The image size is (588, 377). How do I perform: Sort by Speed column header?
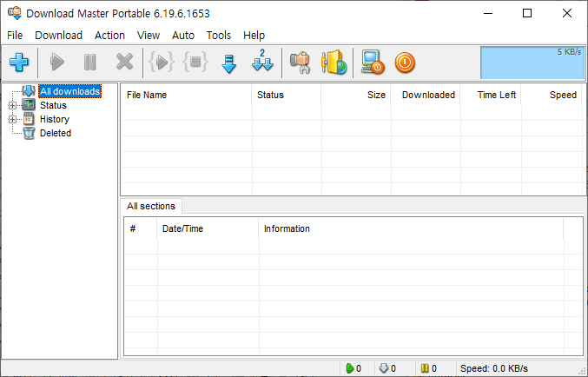click(552, 95)
